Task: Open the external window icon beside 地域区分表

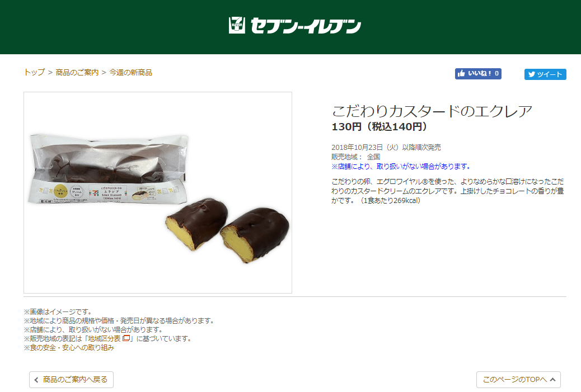Action: click(x=126, y=338)
